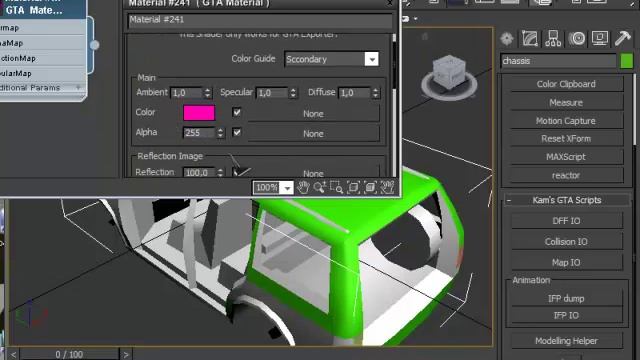
Task: Click the GTA Material node output socket
Action: pos(94,45)
